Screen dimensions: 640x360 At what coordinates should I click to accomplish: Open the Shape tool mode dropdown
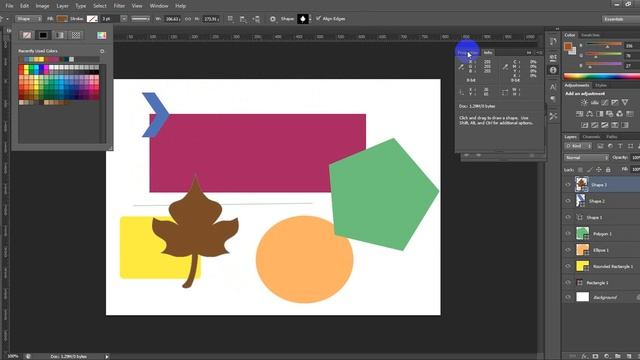(29, 19)
